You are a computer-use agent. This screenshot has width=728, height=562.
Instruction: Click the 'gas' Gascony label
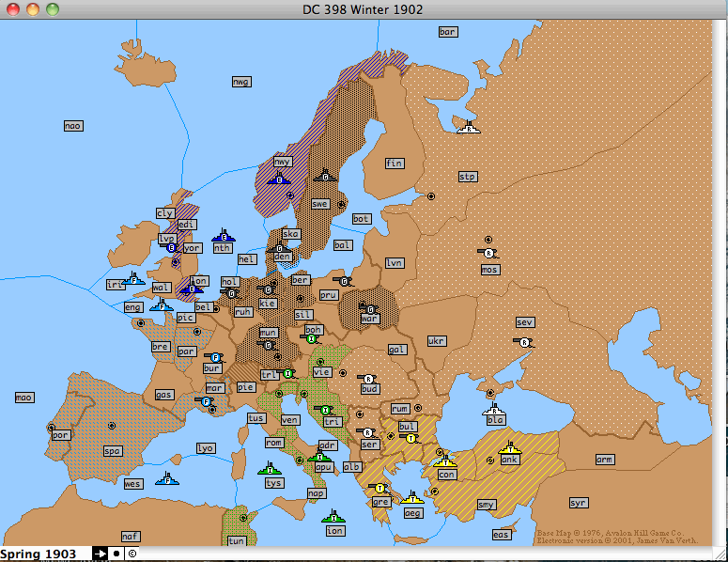tap(164, 395)
